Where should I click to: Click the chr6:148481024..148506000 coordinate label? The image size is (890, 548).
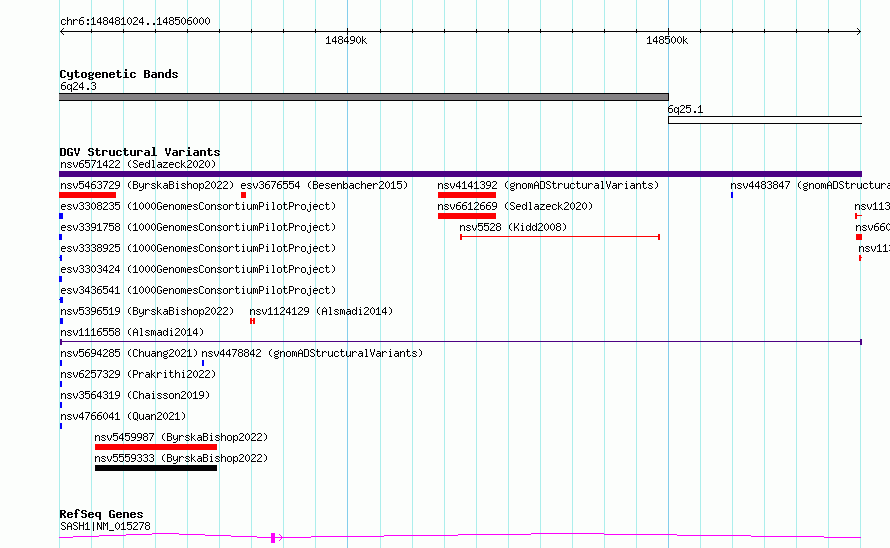point(135,21)
